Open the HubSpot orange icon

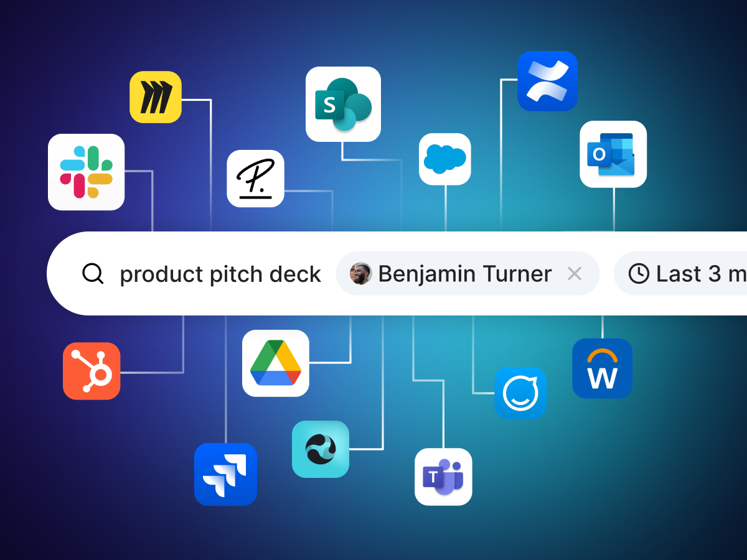92,371
